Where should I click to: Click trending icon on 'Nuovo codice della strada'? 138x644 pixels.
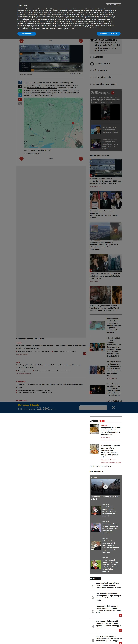(120, 615)
